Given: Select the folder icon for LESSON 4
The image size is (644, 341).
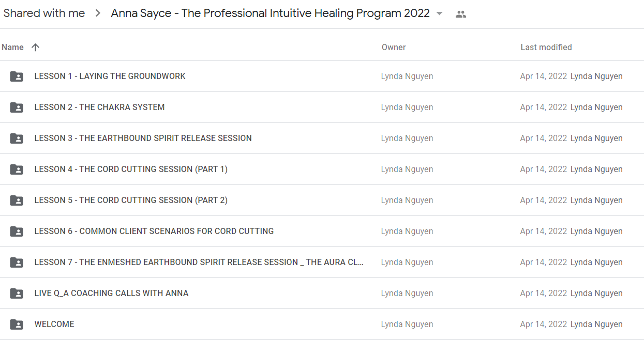Looking at the screenshot, I should point(17,169).
